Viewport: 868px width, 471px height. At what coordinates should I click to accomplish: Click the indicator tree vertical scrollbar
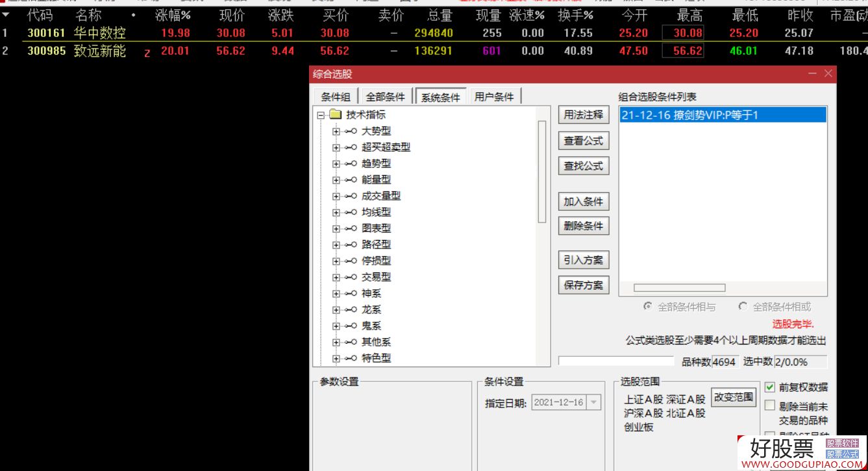pos(542,172)
